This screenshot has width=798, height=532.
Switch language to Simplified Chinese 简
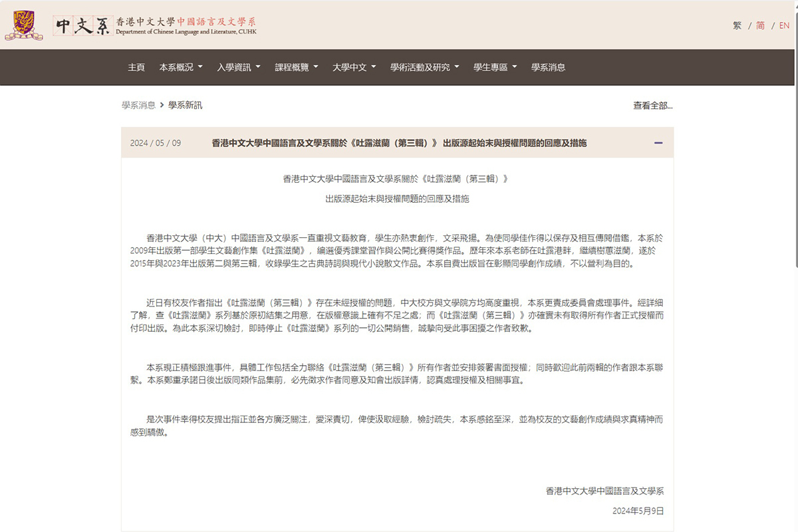[x=760, y=25]
